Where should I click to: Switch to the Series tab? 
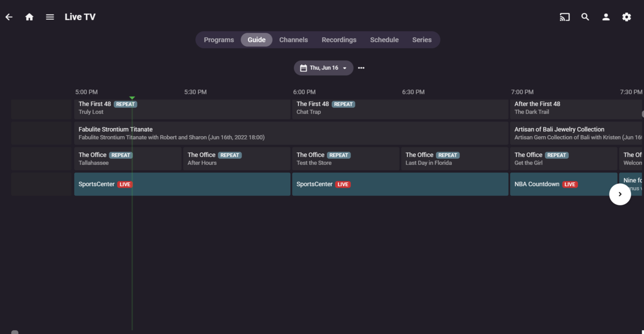point(422,40)
